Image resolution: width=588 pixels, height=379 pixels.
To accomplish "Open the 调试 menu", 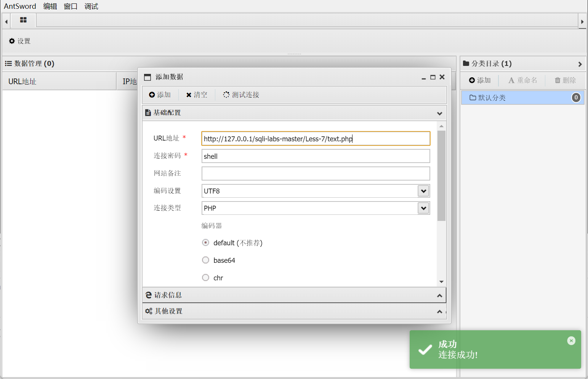I will pyautogui.click(x=91, y=6).
